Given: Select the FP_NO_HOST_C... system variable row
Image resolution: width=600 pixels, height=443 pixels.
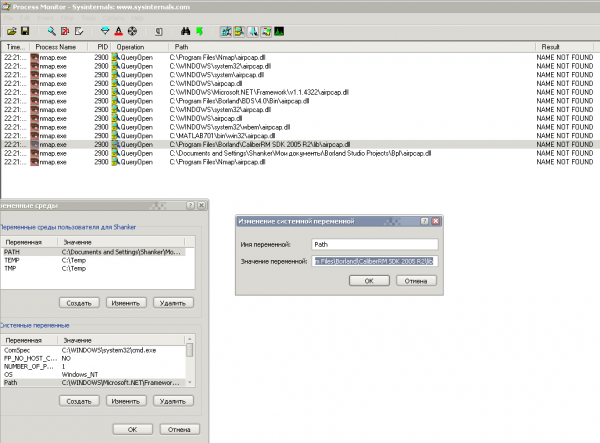Looking at the screenshot, I should (x=94, y=358).
